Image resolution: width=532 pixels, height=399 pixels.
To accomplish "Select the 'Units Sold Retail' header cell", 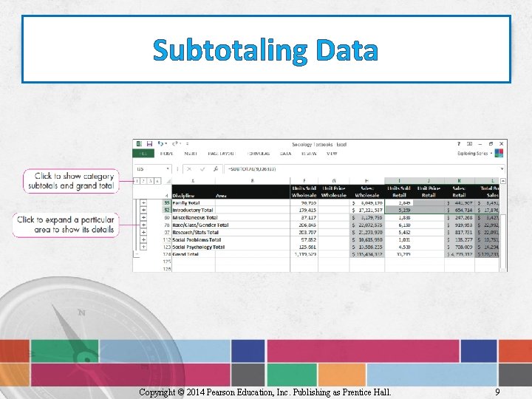I will point(399,191).
